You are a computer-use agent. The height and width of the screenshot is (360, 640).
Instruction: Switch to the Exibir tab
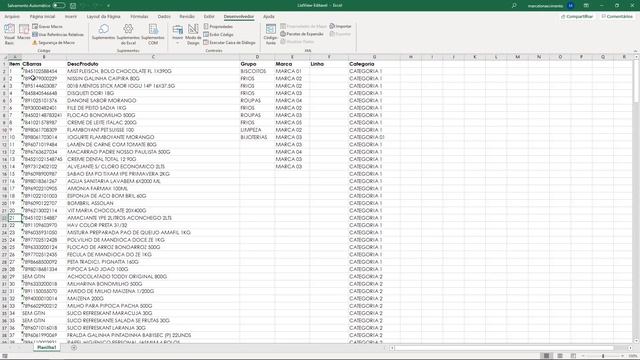click(x=209, y=17)
